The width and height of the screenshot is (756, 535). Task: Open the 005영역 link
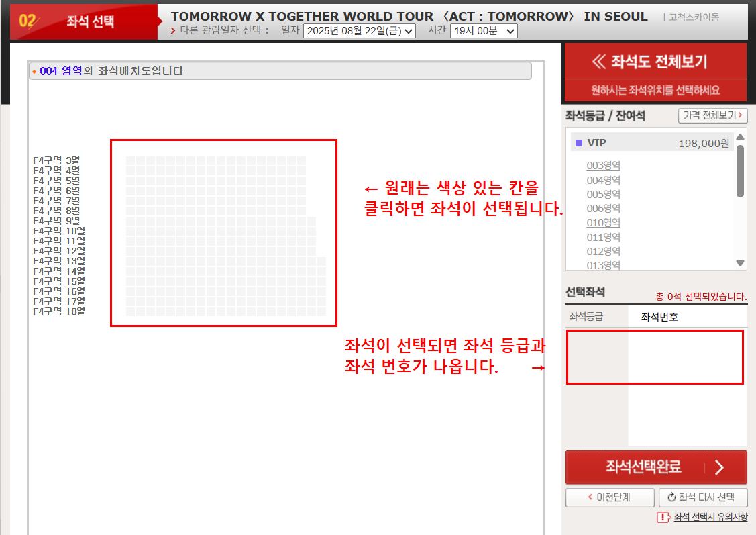(603, 195)
